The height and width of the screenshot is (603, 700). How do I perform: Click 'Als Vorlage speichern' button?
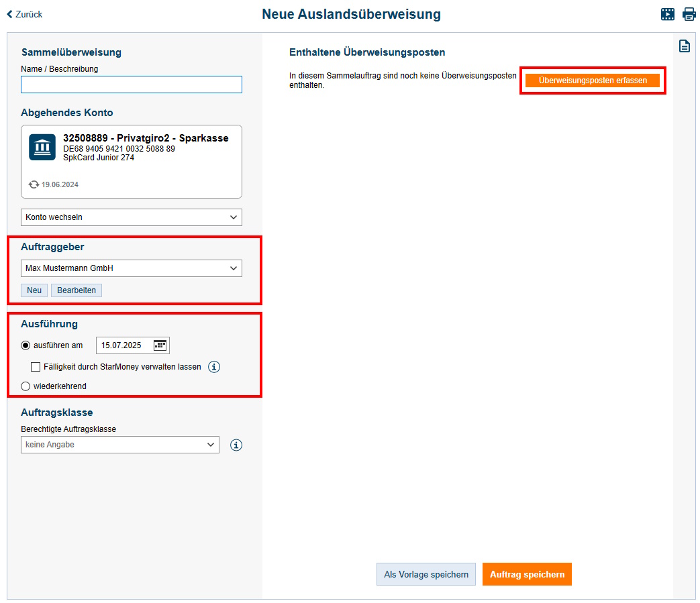pos(426,574)
